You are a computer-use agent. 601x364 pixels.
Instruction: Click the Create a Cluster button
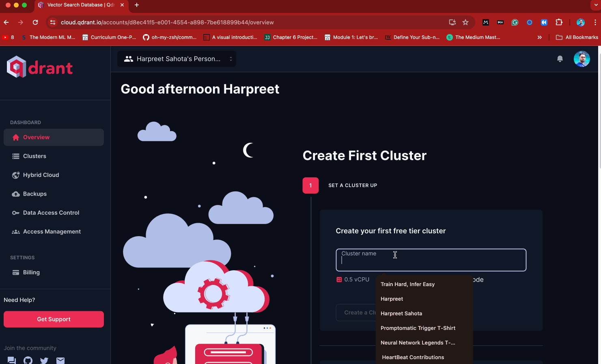click(x=356, y=312)
